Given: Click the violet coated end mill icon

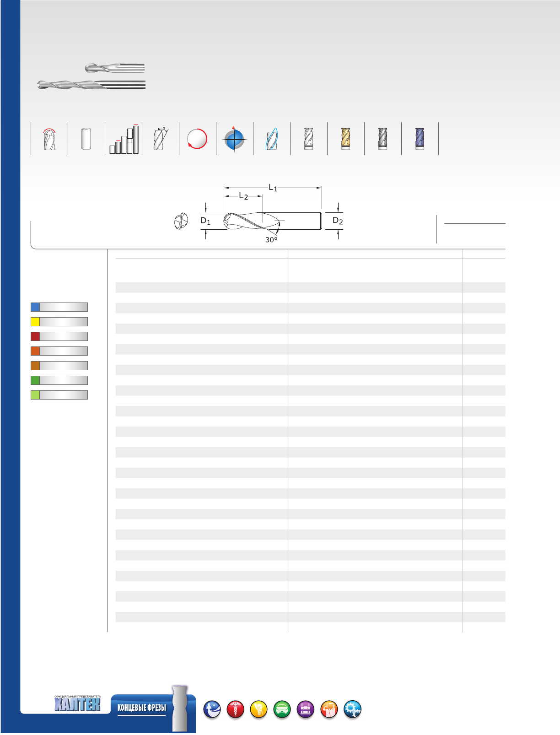Looking at the screenshot, I should [x=420, y=139].
